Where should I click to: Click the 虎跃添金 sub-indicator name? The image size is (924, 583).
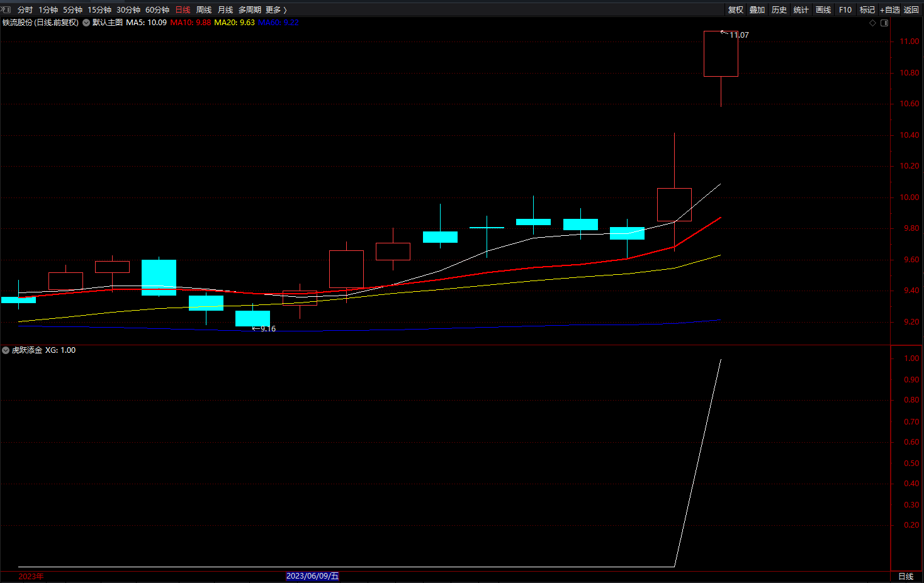point(27,350)
